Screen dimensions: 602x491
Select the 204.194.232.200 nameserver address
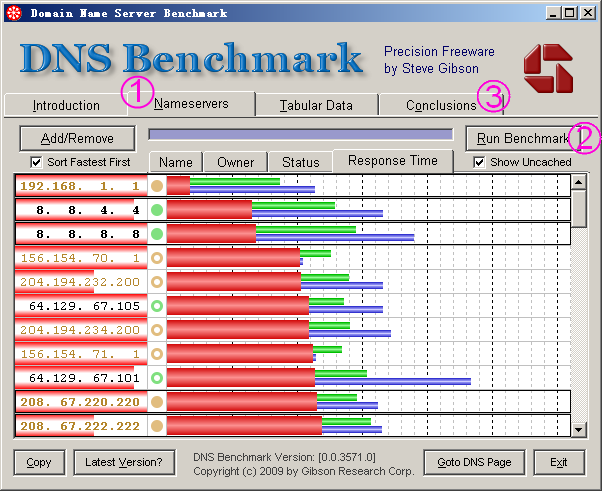point(81,282)
